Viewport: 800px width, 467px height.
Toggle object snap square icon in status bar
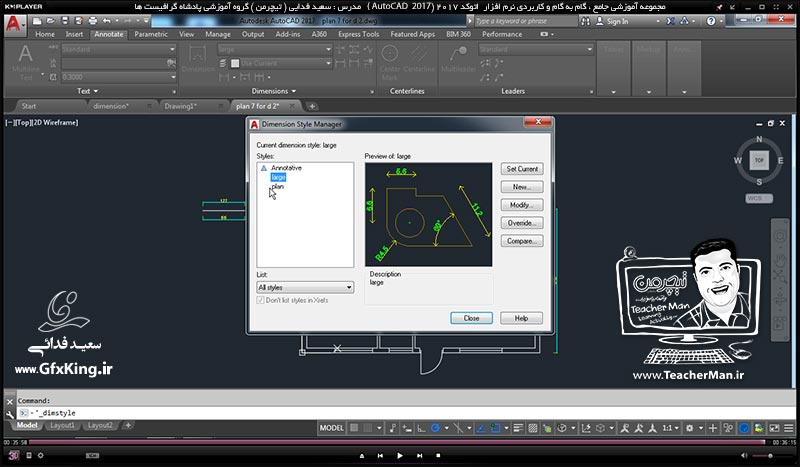495,428
